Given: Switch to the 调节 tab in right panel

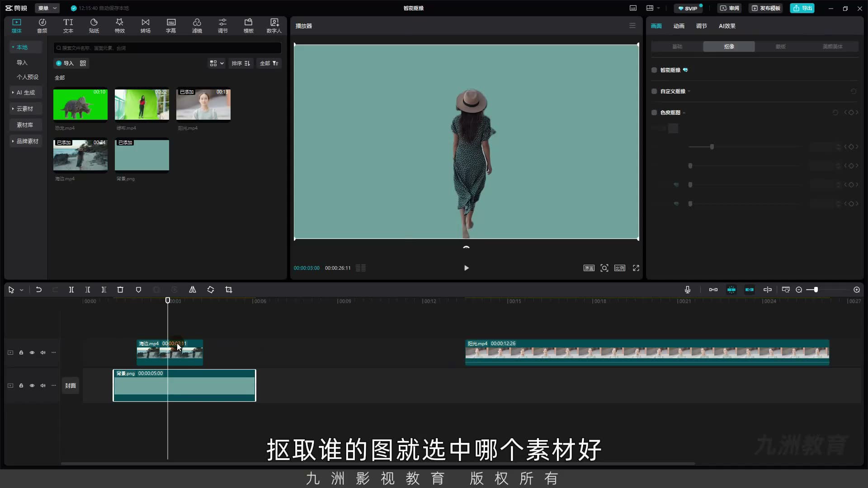Looking at the screenshot, I should [701, 26].
